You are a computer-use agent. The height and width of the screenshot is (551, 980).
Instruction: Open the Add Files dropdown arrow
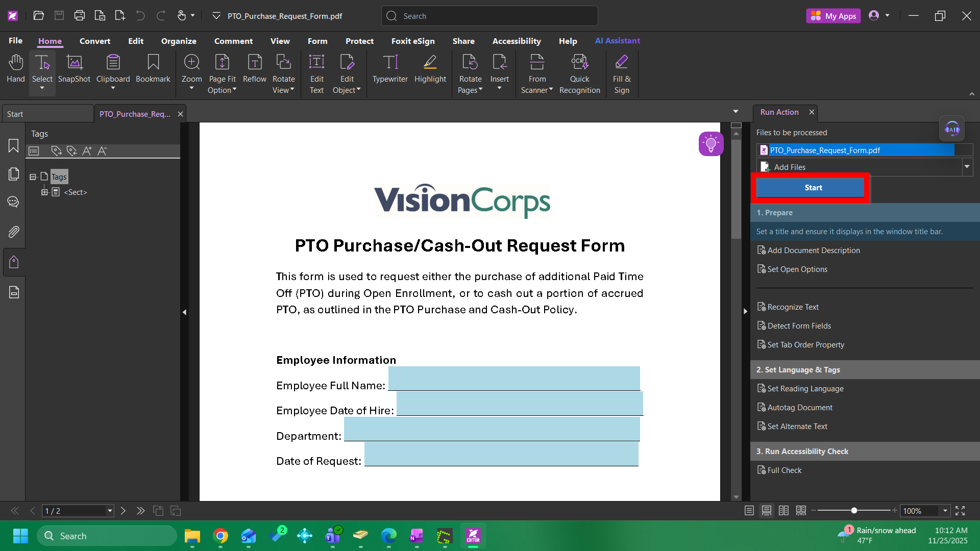click(967, 167)
